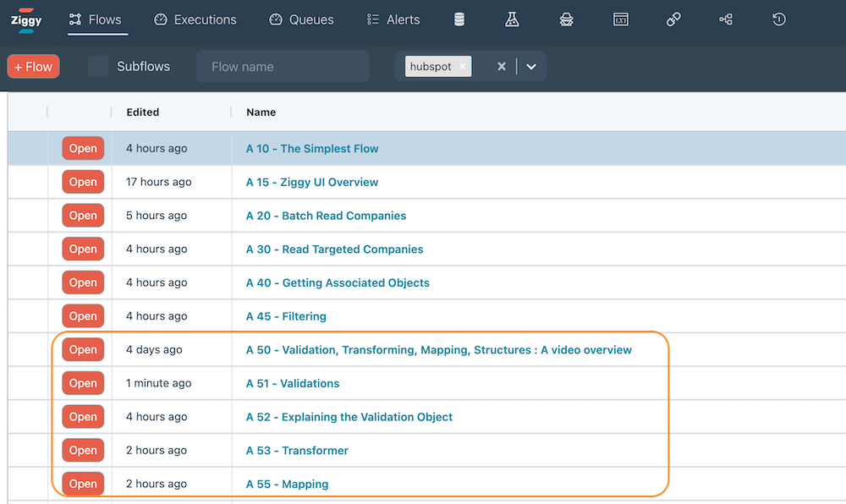Switch to the Executions tab

click(x=195, y=19)
